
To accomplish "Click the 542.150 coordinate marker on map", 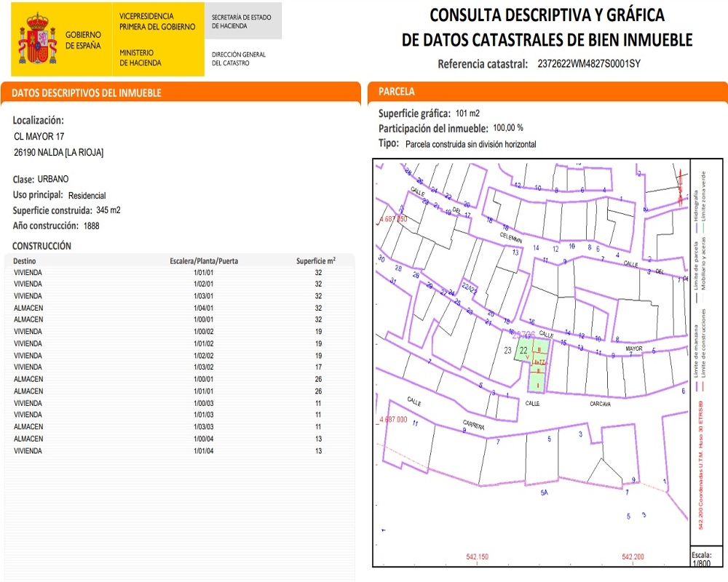I will pyautogui.click(x=478, y=557).
